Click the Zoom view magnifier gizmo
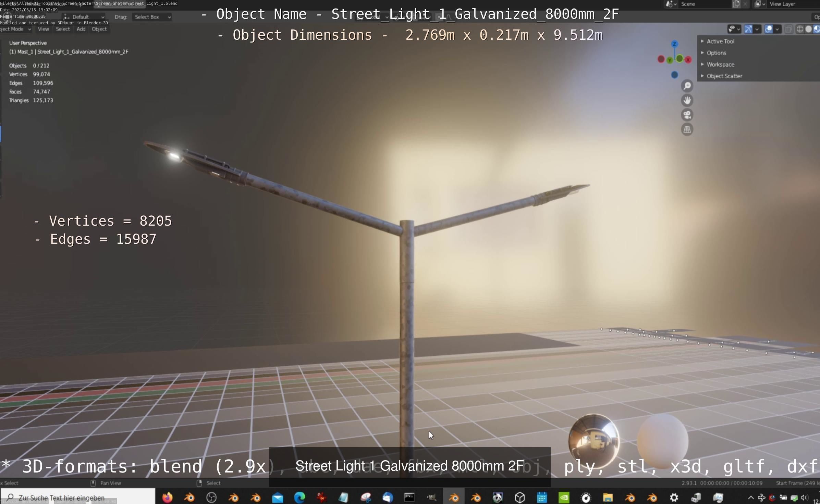This screenshot has height=504, width=820. tap(687, 86)
